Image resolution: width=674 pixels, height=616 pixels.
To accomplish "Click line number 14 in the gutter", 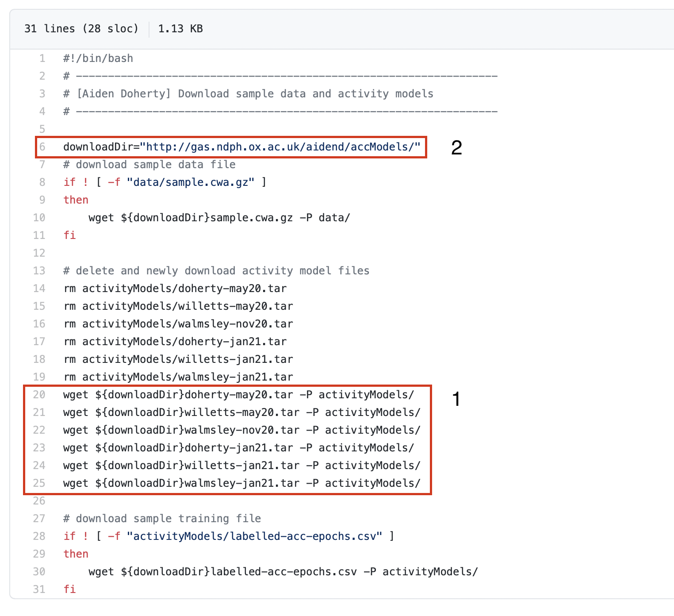I will [x=39, y=289].
